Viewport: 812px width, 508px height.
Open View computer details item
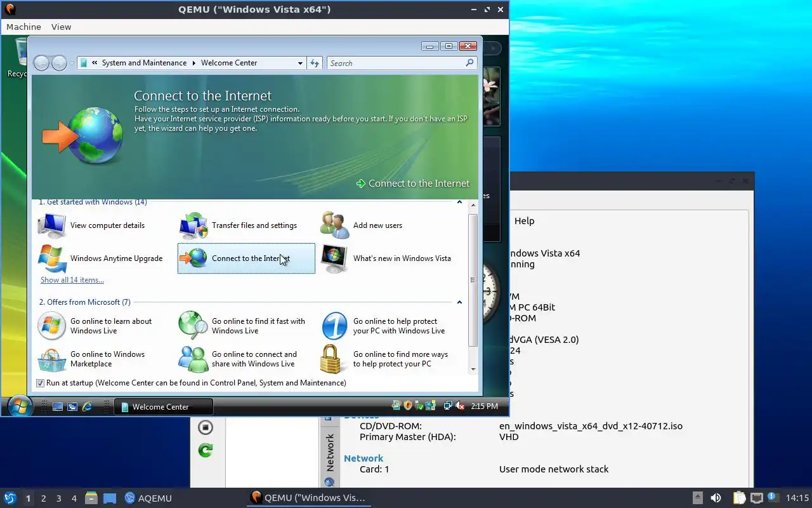[x=92, y=225]
